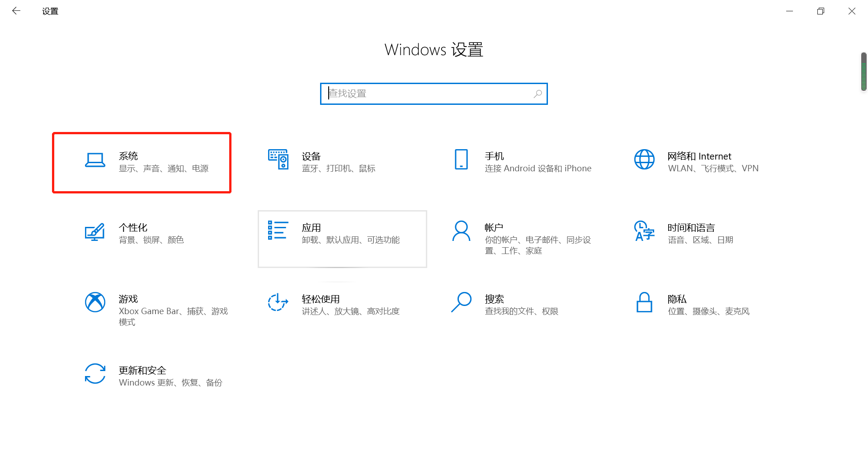This screenshot has width=868, height=461.
Task: Click the Windows 设置 page title
Action: click(x=434, y=50)
